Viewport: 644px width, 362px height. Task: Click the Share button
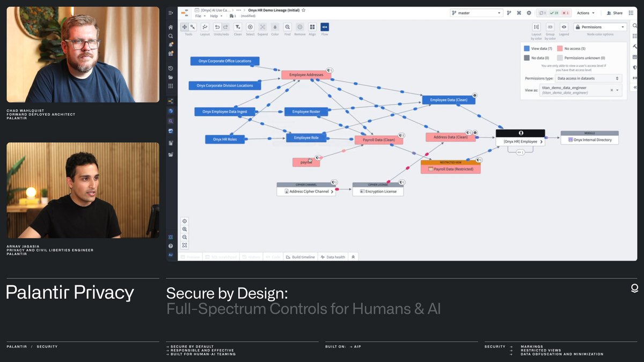(614, 13)
